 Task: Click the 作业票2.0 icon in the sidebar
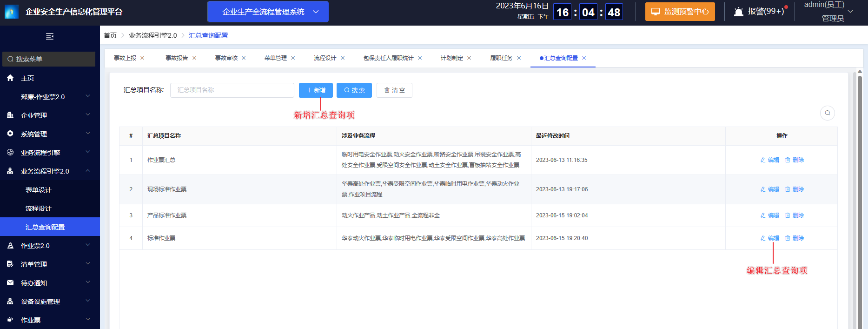coord(10,245)
